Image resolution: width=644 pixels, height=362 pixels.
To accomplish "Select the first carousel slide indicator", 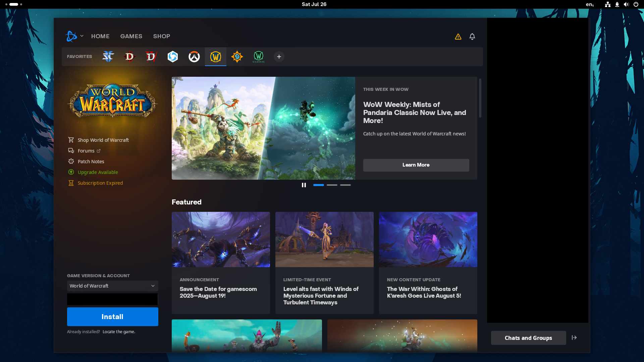I will (x=319, y=185).
